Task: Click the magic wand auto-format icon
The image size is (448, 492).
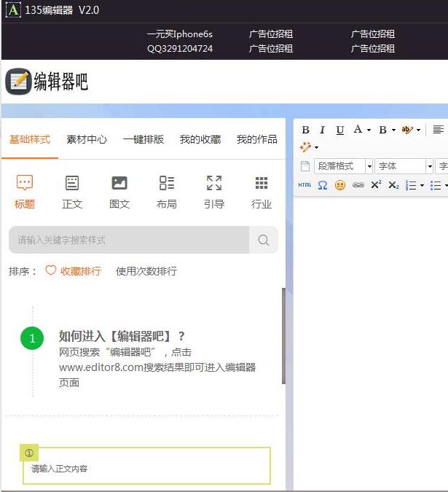Action: pyautogui.click(x=305, y=147)
